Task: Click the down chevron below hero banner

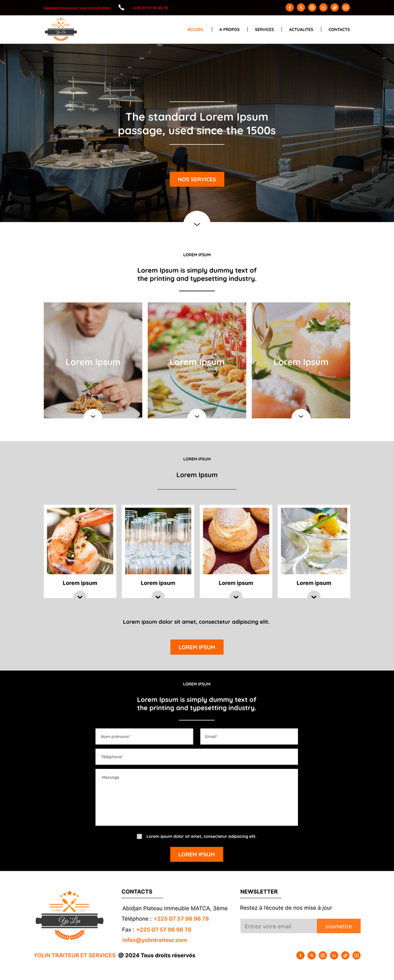Action: [197, 222]
